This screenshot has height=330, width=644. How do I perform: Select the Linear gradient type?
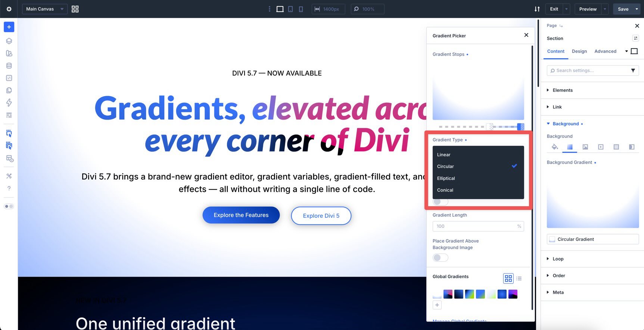point(478,155)
